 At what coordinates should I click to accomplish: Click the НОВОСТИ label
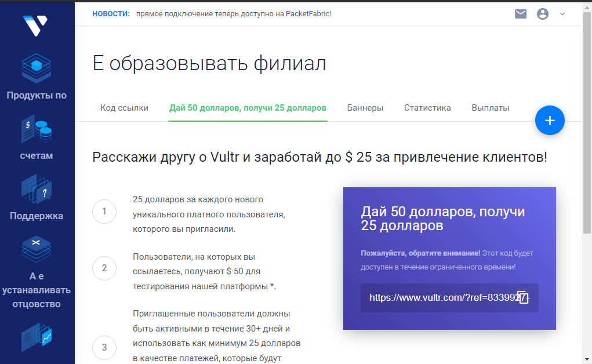click(x=111, y=13)
